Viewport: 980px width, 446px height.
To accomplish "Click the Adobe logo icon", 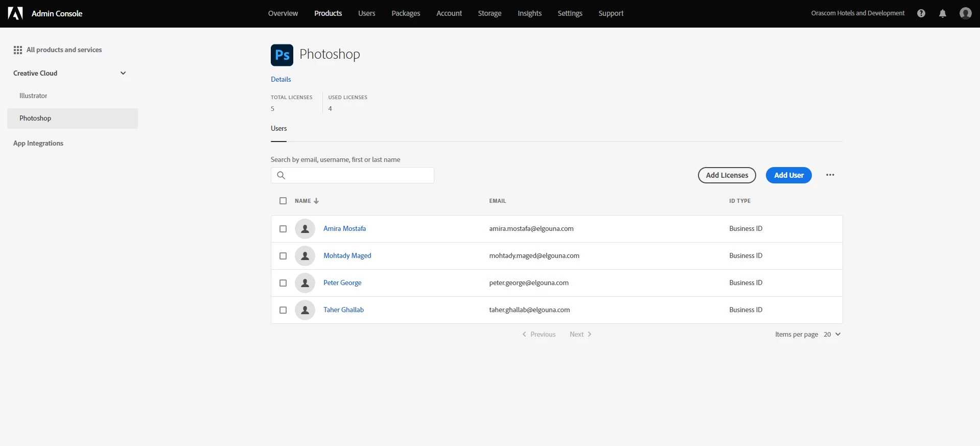I will (x=15, y=13).
